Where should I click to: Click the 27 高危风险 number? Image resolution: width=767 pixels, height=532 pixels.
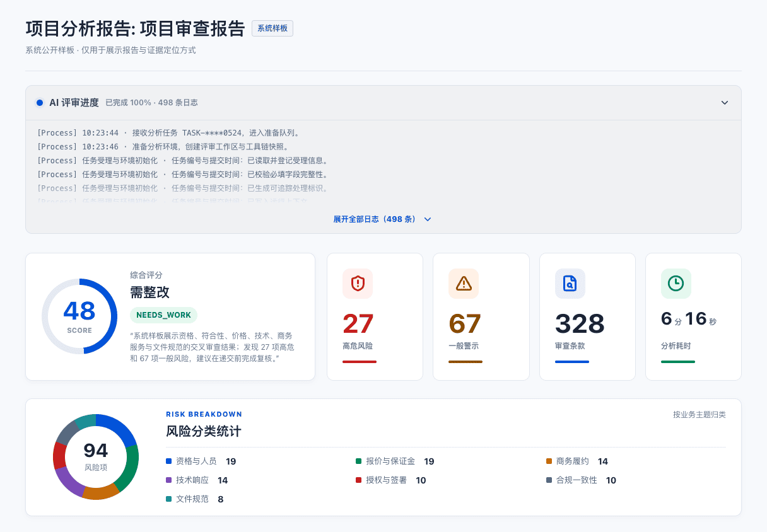pos(358,324)
